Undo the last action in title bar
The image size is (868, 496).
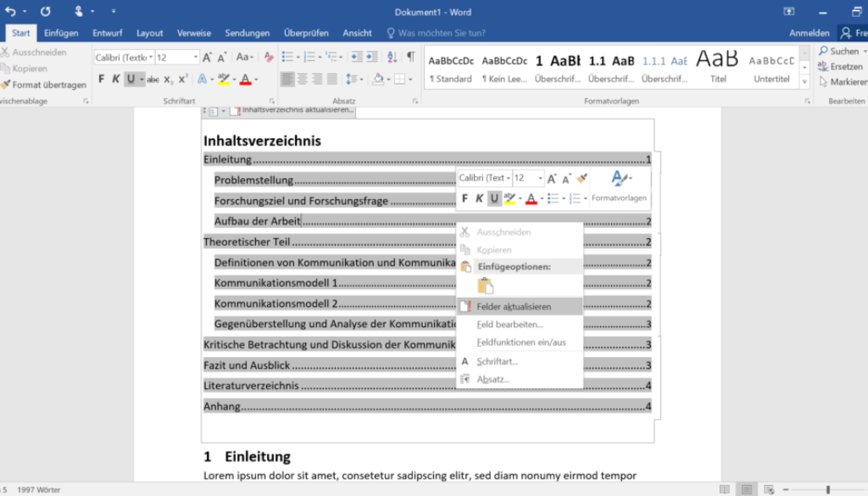[x=10, y=11]
